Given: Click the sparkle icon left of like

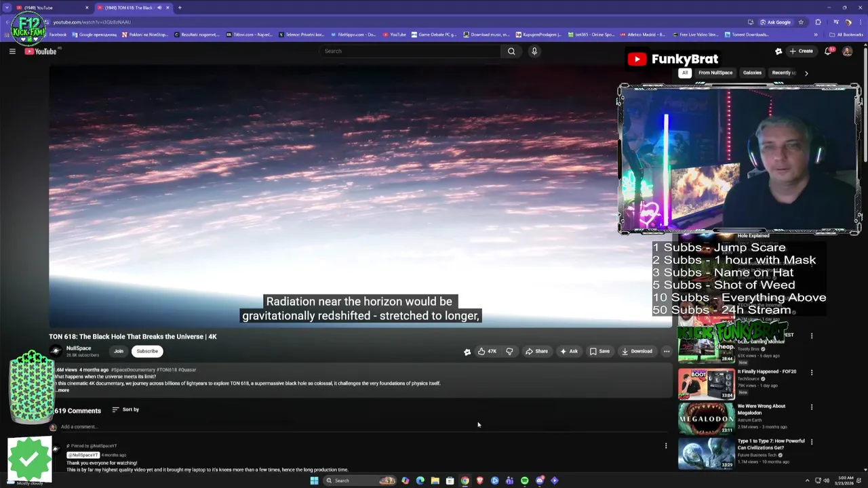Looking at the screenshot, I should [x=467, y=351].
